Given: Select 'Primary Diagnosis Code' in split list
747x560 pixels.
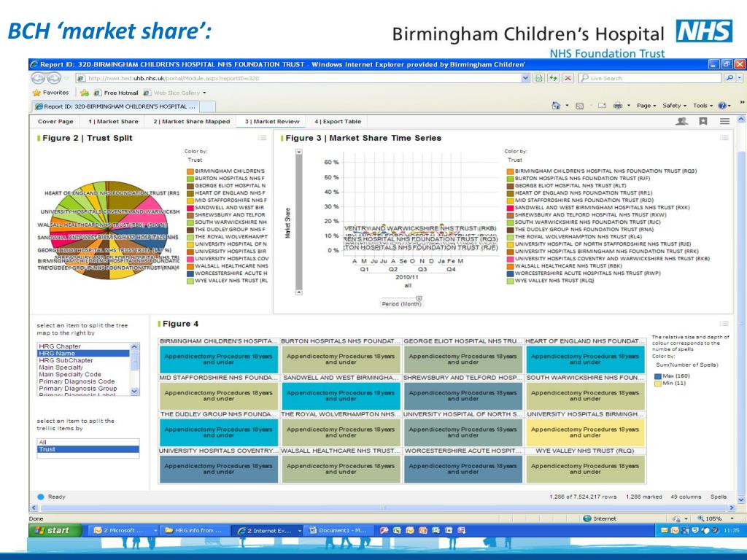Looking at the screenshot, I should (x=83, y=381).
